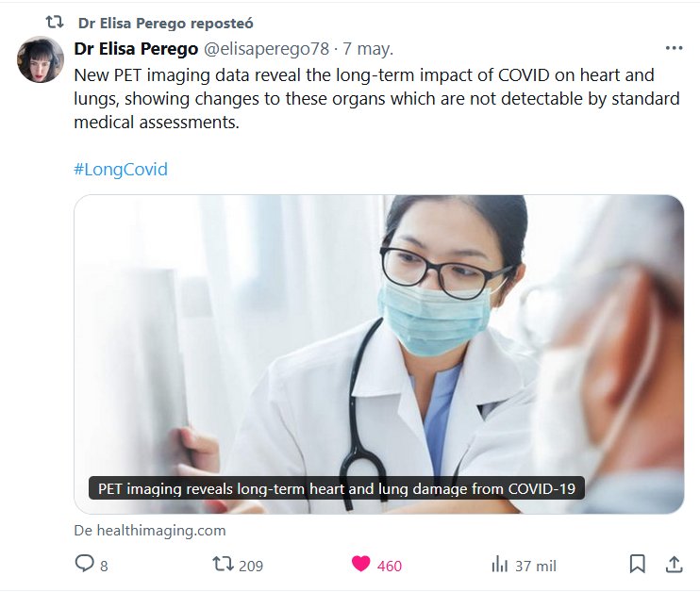This screenshot has width=700, height=592.
Task: Unlike the tweet via the heart icon
Action: tap(360, 565)
